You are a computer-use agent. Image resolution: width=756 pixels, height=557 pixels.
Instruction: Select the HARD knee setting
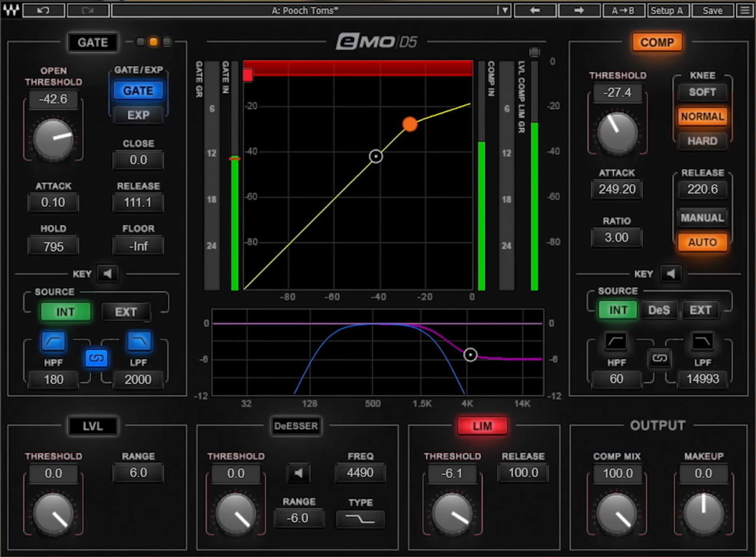coord(702,141)
